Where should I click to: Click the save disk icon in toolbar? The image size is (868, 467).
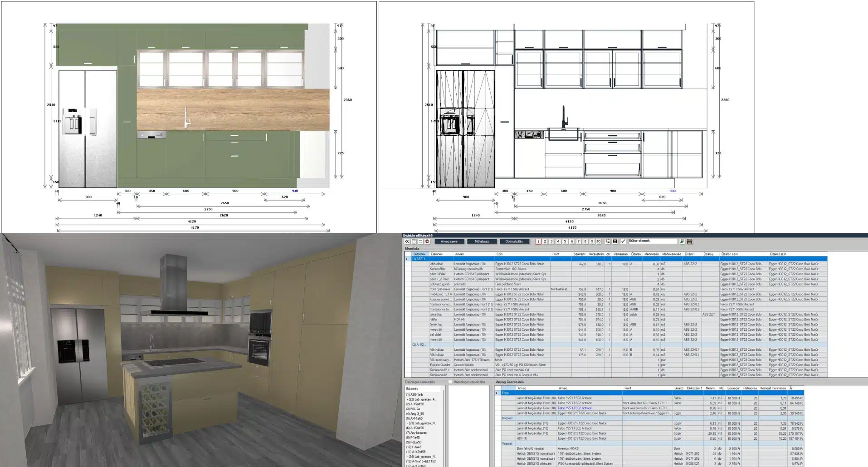pos(615,241)
